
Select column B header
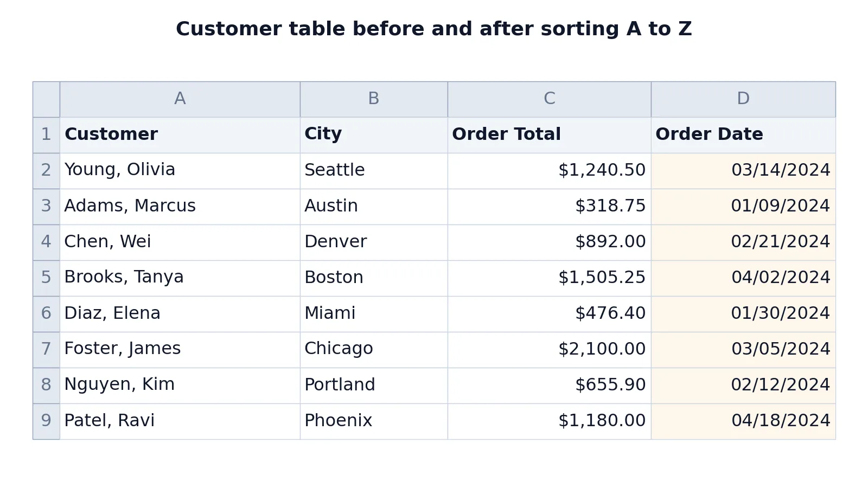click(x=374, y=99)
